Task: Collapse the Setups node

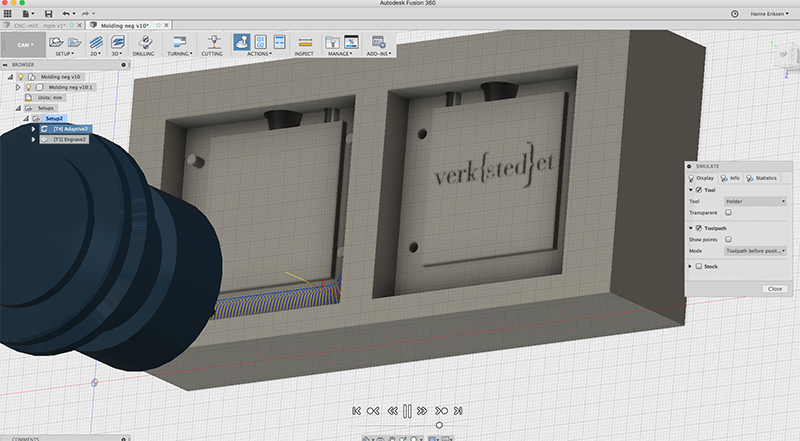Action: pos(18,108)
